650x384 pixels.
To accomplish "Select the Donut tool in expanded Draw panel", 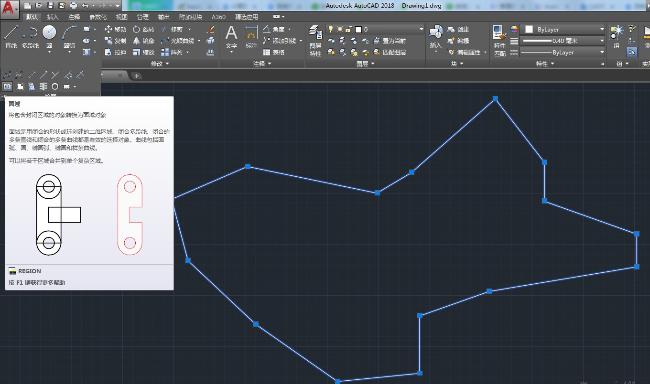I will pyautogui.click(x=55, y=86).
